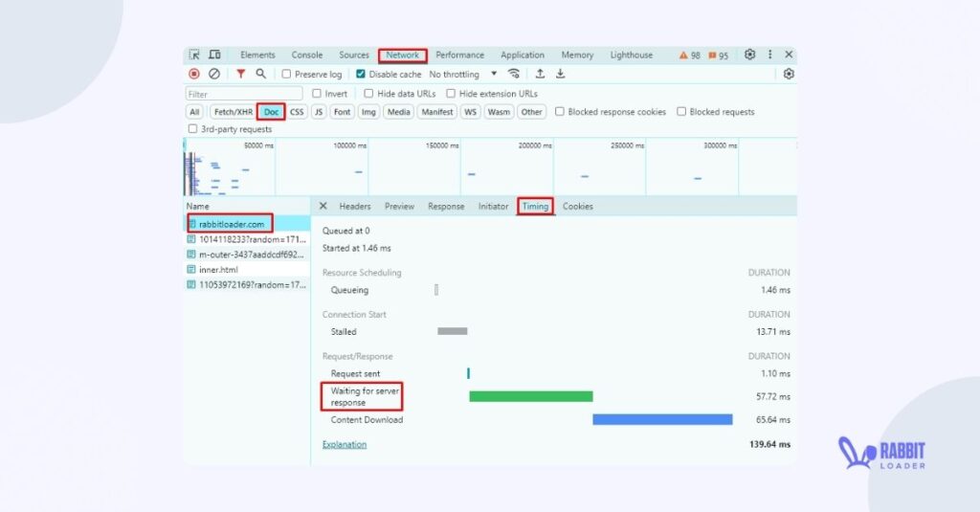This screenshot has height=512, width=980.
Task: Filter requests by Wasm
Action: click(x=499, y=112)
